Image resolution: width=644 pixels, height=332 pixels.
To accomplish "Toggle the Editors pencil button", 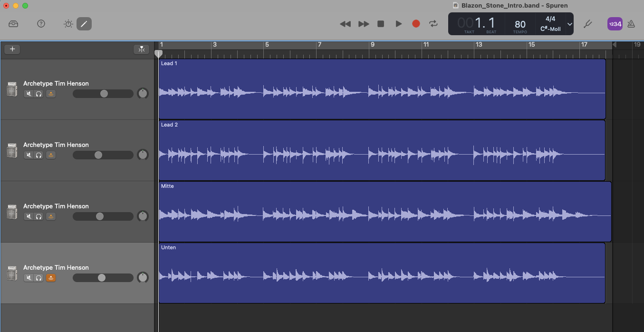I will pos(84,24).
